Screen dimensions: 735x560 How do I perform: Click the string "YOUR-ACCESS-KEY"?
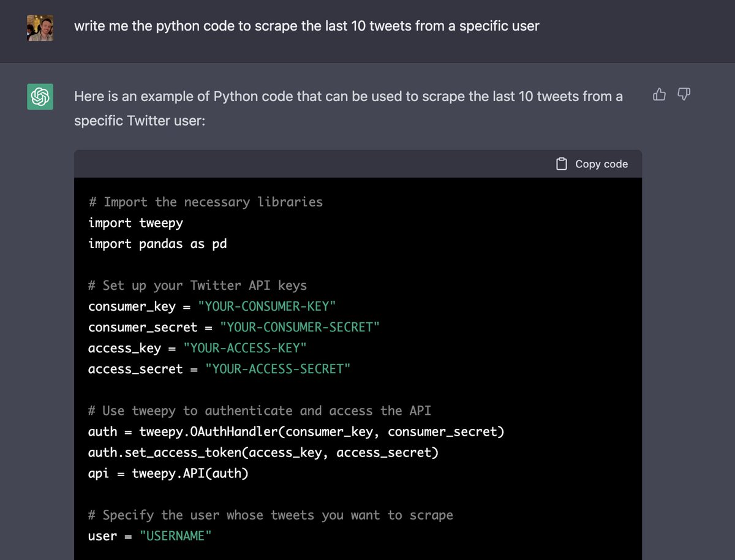pyautogui.click(x=244, y=347)
